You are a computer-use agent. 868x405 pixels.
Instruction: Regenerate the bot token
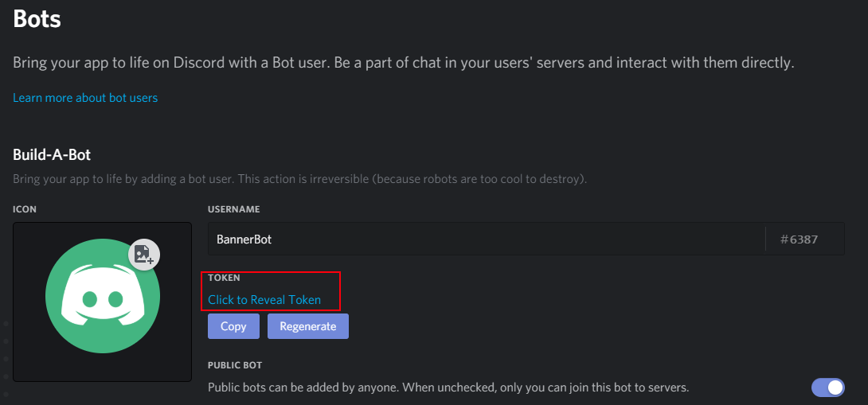pyautogui.click(x=308, y=326)
